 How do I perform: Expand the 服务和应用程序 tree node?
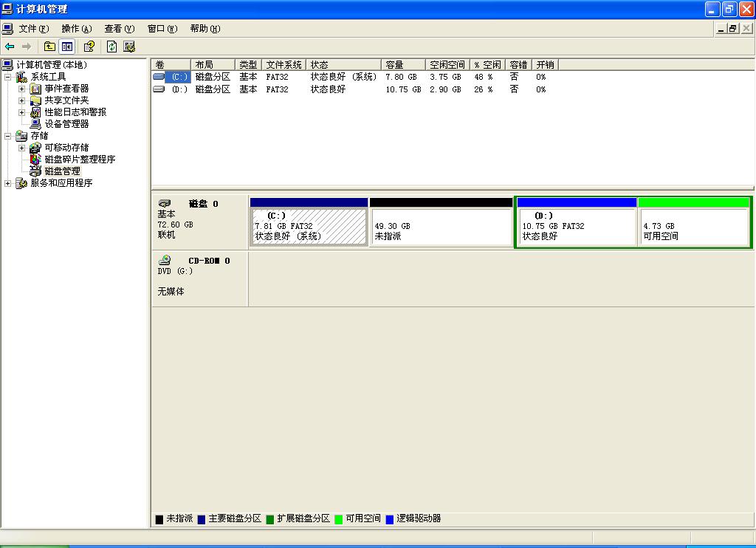coord(7,183)
